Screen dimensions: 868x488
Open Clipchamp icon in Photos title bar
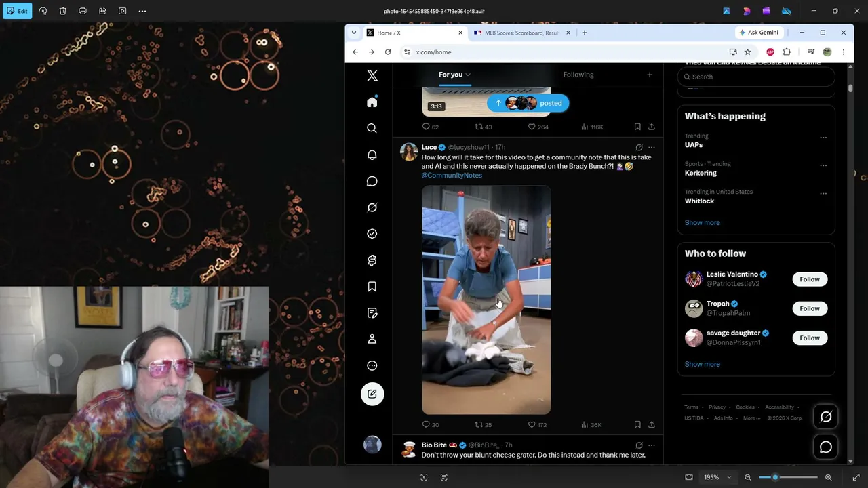point(766,11)
